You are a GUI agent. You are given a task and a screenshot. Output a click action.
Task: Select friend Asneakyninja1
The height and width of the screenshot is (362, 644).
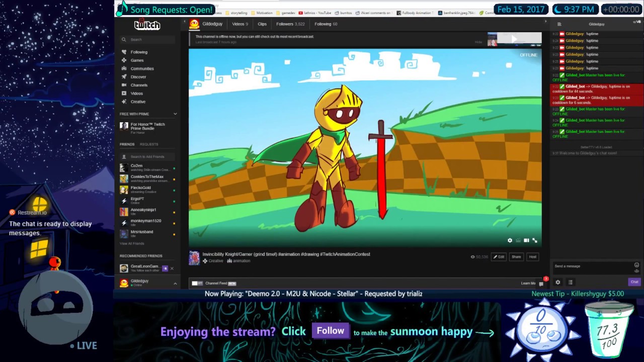(x=147, y=212)
